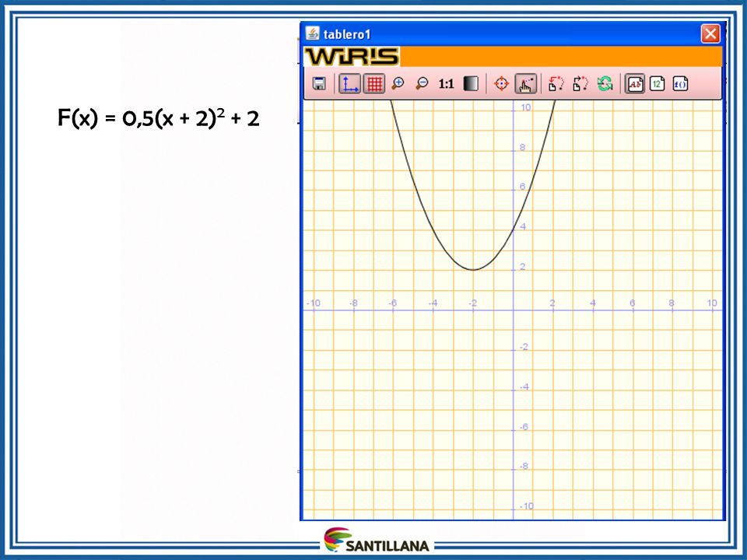Click x-axis label '-10' on the left
The image size is (747, 560).
[313, 303]
